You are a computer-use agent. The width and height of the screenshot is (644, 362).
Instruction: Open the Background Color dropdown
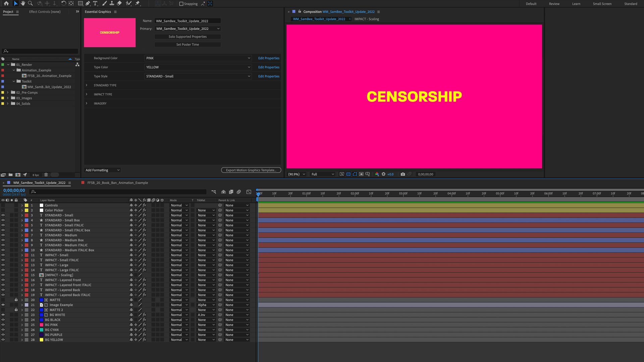198,58
